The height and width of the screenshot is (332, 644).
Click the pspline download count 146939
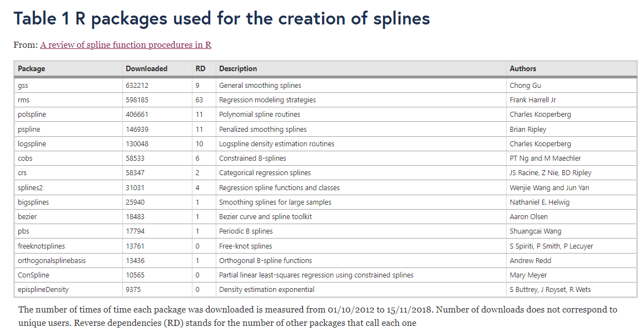point(137,129)
